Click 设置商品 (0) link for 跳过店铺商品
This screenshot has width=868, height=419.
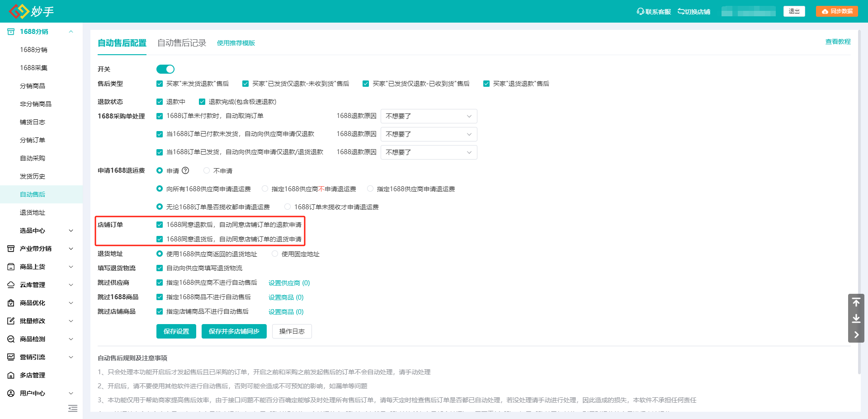(286, 312)
